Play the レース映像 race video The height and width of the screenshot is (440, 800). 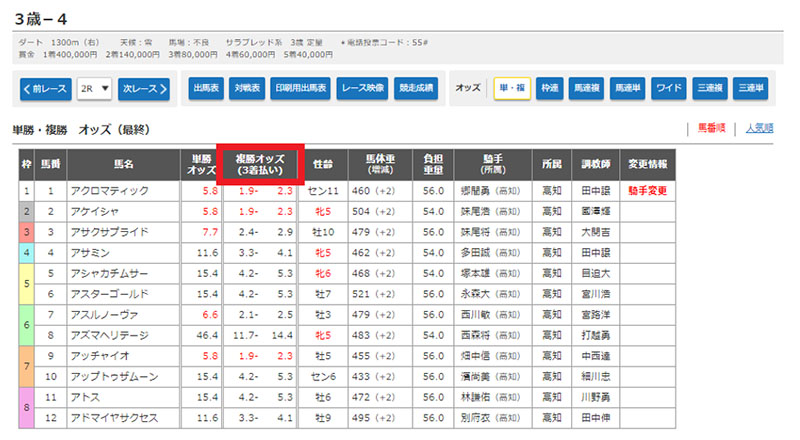362,88
